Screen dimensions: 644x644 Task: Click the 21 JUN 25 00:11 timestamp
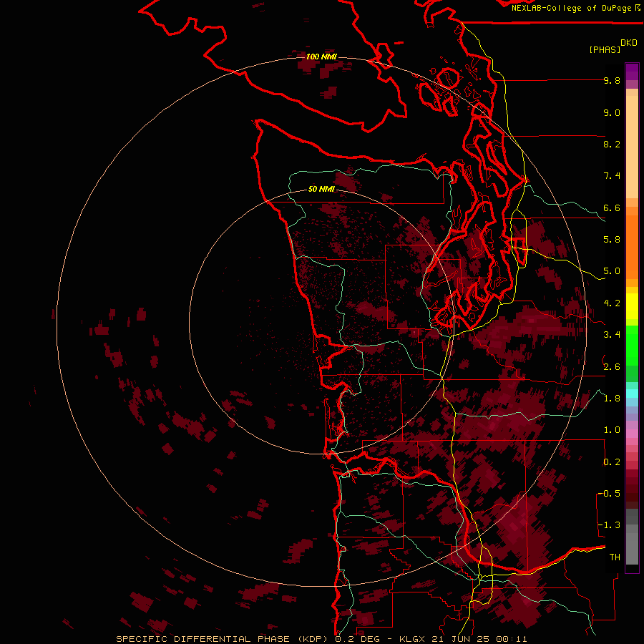coord(479,639)
